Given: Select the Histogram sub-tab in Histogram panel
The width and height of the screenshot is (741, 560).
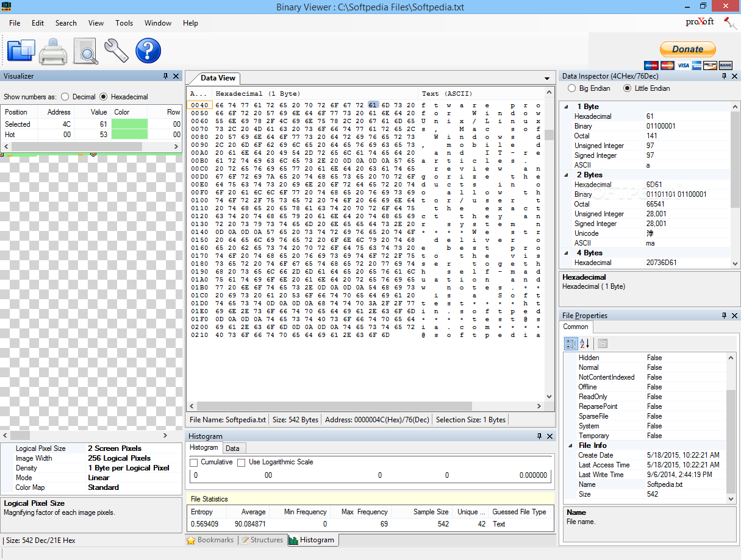Looking at the screenshot, I should click(x=204, y=448).
